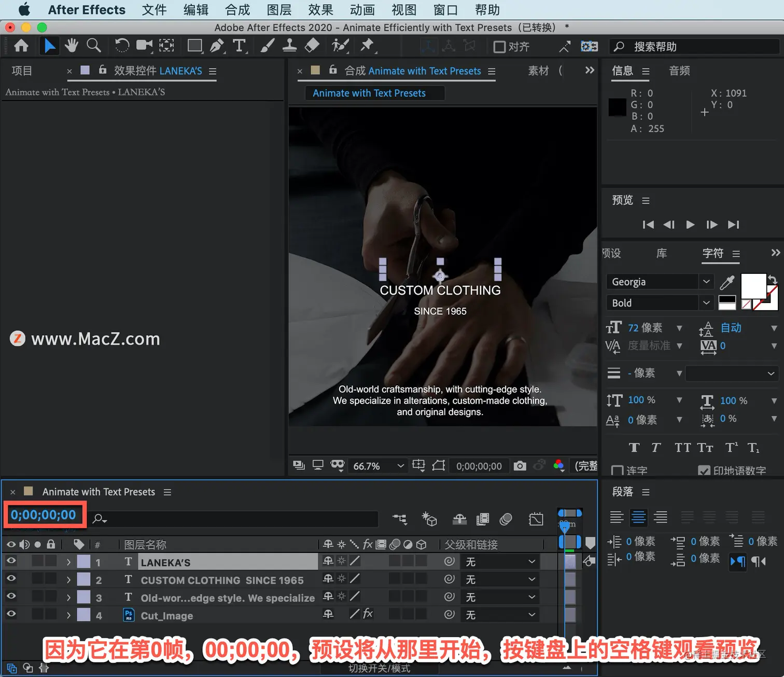Select the Hand tool
784x677 pixels.
point(72,46)
